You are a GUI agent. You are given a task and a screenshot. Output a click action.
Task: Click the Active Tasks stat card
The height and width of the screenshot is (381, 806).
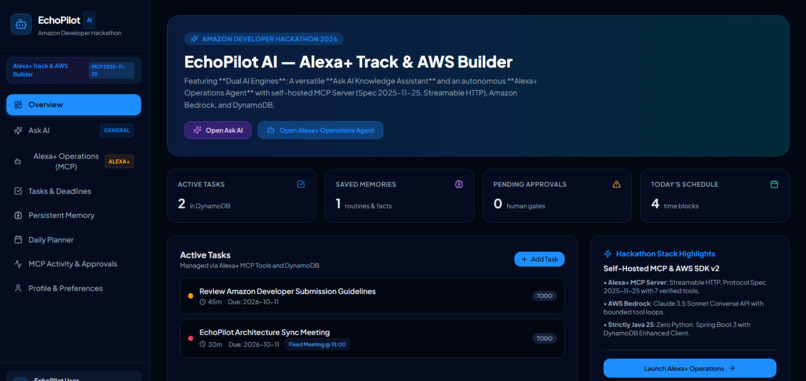point(242,196)
